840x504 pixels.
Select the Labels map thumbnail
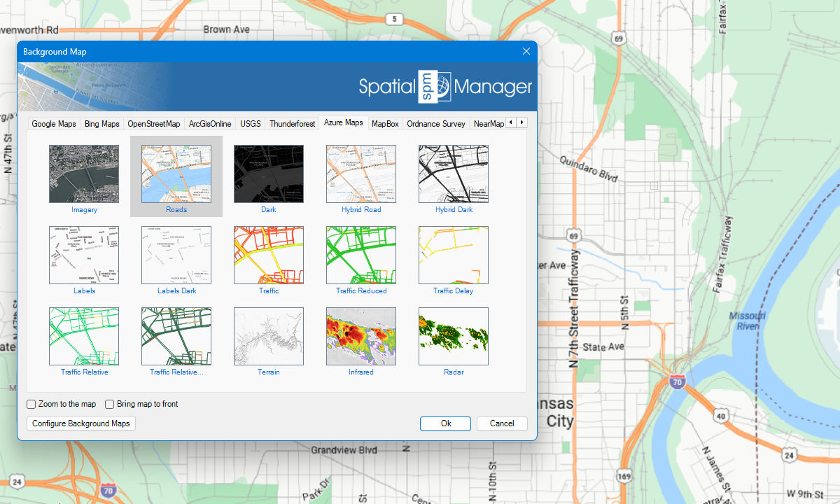click(x=84, y=255)
